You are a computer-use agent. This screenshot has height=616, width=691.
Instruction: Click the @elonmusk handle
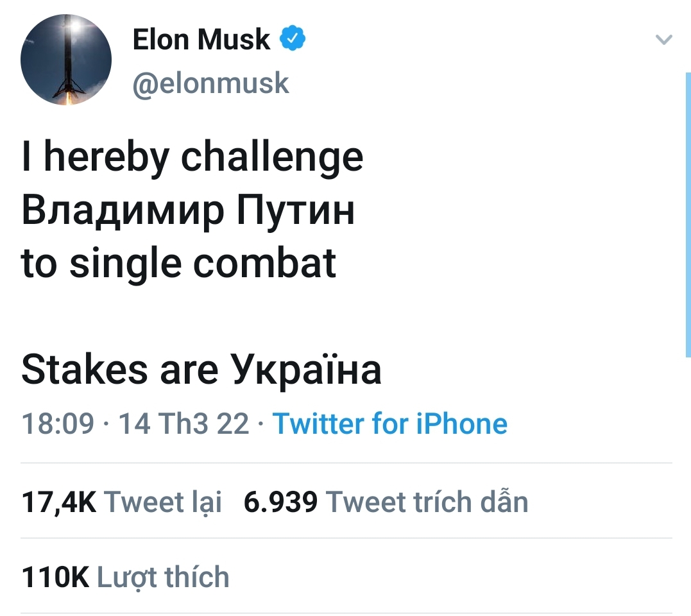(212, 83)
